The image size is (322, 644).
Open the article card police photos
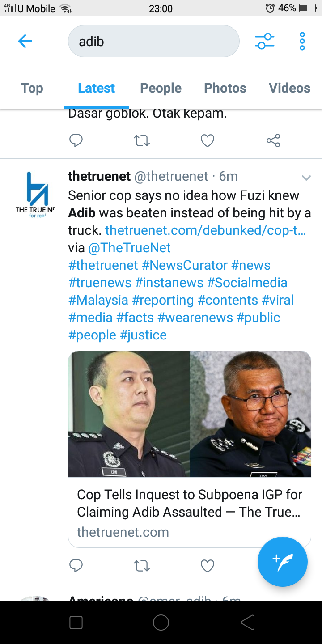coord(190,414)
